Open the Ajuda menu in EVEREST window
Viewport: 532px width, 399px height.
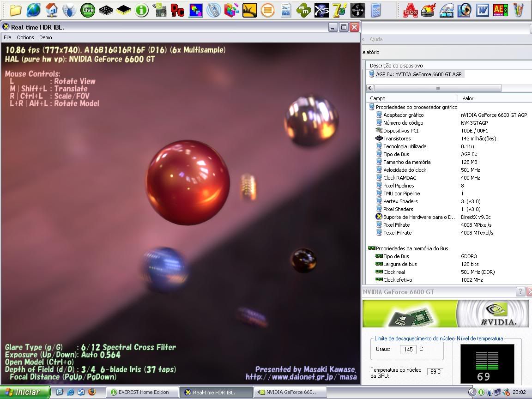click(376, 39)
